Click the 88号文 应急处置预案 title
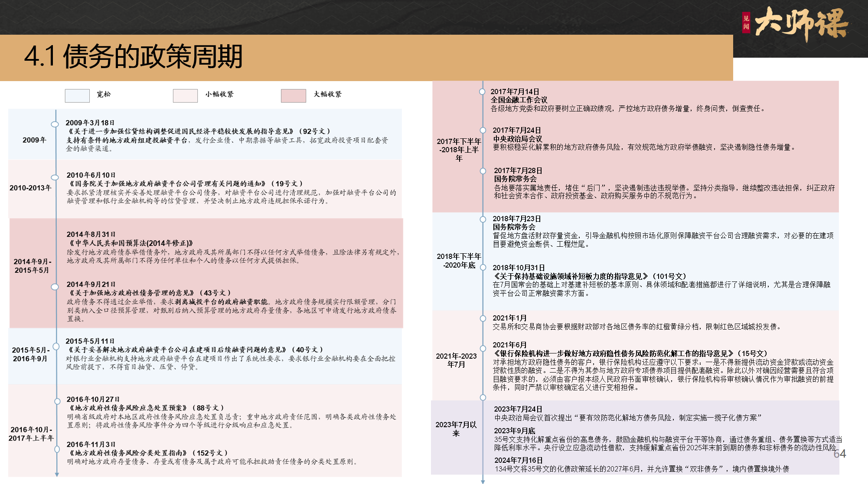The height and width of the screenshot is (484, 868). point(146,408)
